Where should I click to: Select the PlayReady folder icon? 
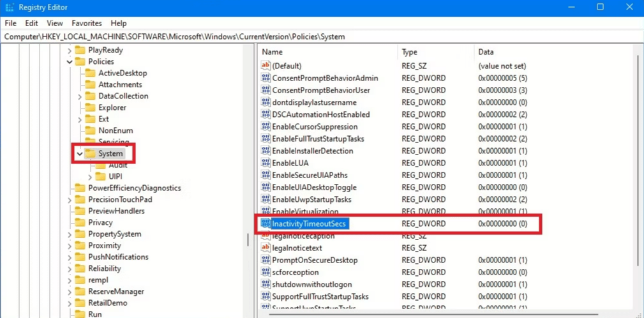tap(80, 50)
